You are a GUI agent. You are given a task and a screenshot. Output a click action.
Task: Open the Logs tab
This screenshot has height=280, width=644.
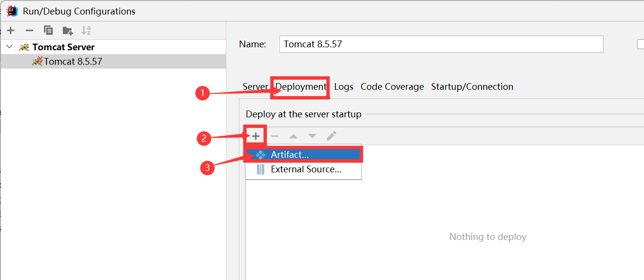pos(343,86)
